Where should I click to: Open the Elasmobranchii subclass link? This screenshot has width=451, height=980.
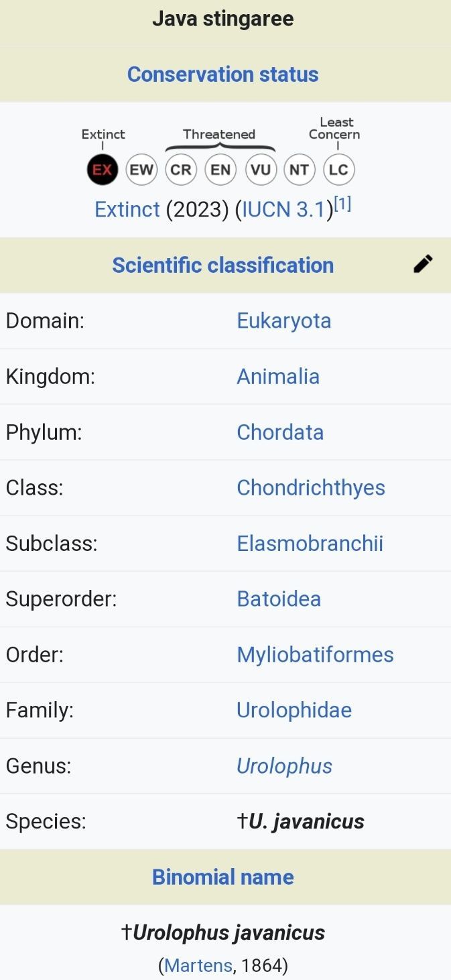click(310, 543)
